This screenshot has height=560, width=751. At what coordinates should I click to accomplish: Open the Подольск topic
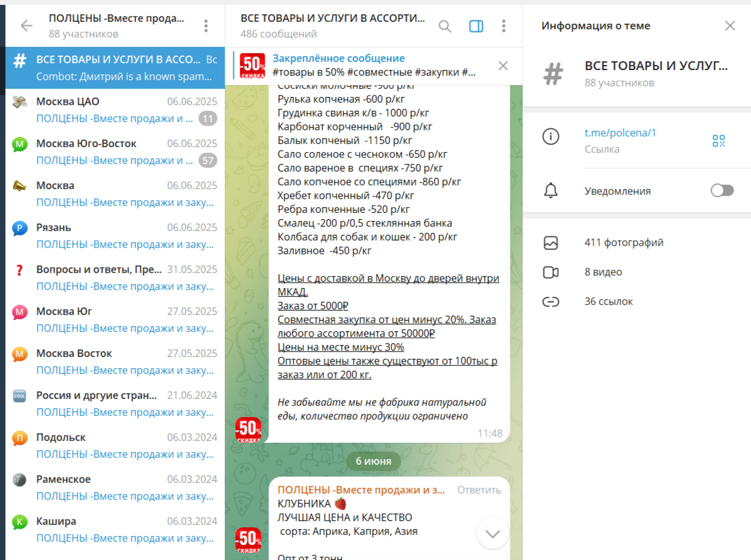click(x=115, y=445)
